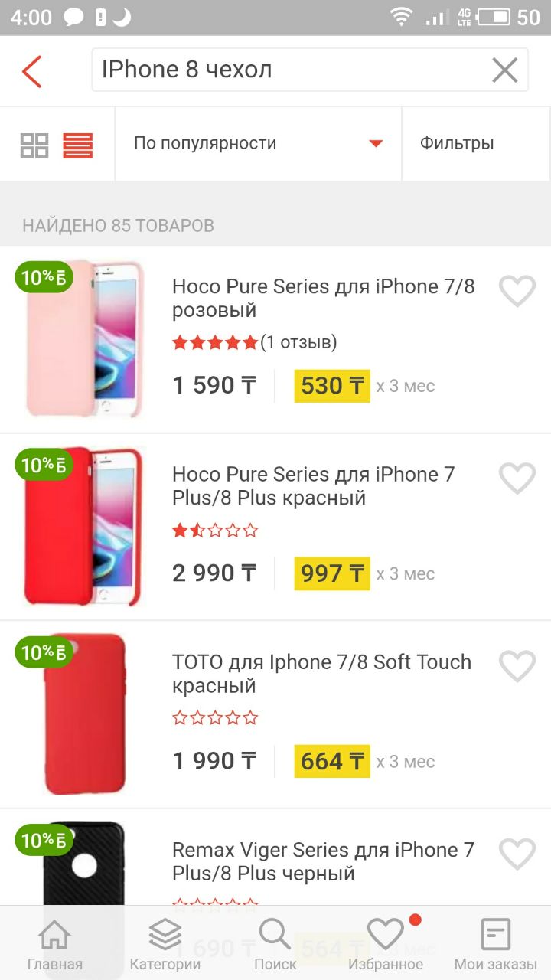
Task: Favorite the pink Hoco Pure Series case
Action: (x=517, y=291)
